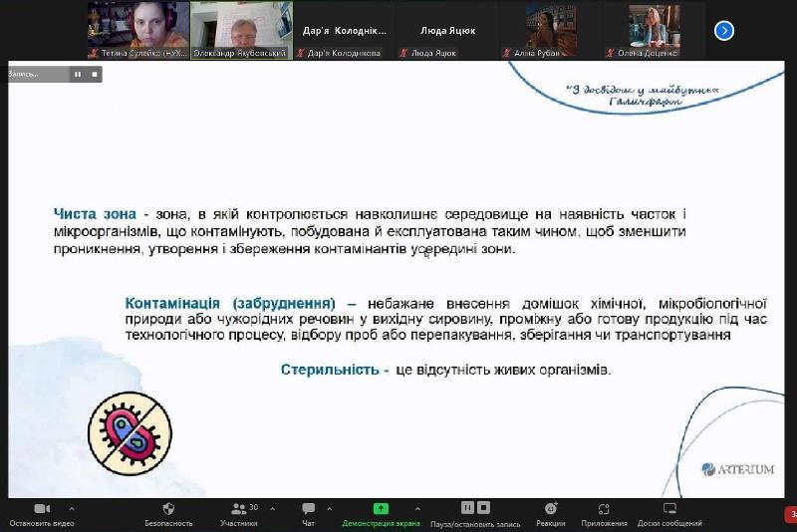Click the red end meeting button
Viewport: 797px width, 532px height.
point(791,514)
